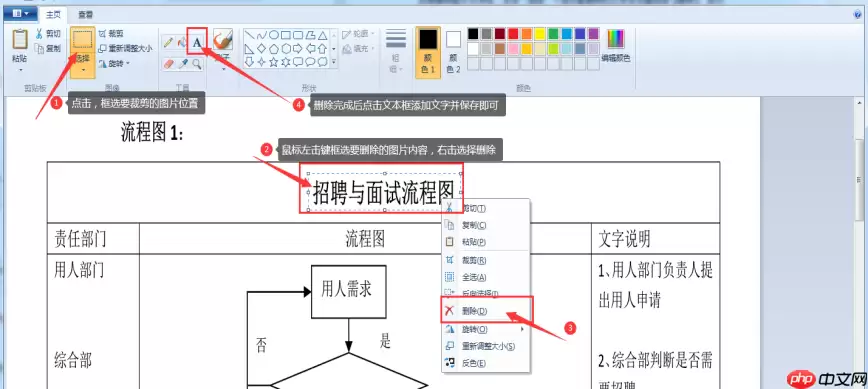The width and height of the screenshot is (868, 389).
Task: Click the 用人需求 flowchart box on canvas
Action: [349, 291]
